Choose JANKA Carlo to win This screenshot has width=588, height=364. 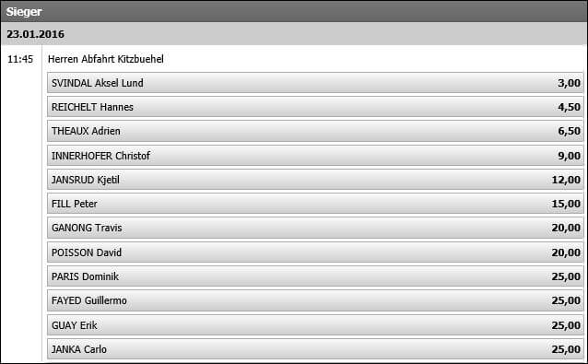tap(315, 349)
